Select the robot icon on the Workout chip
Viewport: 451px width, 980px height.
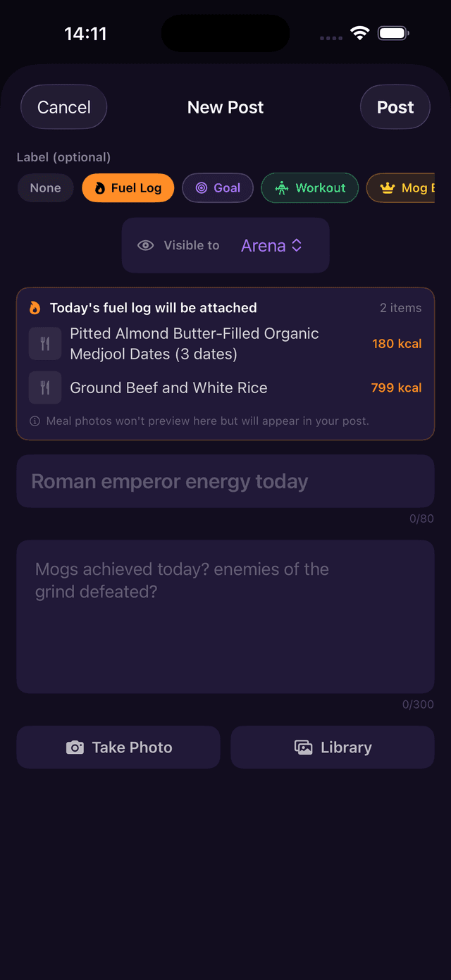click(282, 188)
